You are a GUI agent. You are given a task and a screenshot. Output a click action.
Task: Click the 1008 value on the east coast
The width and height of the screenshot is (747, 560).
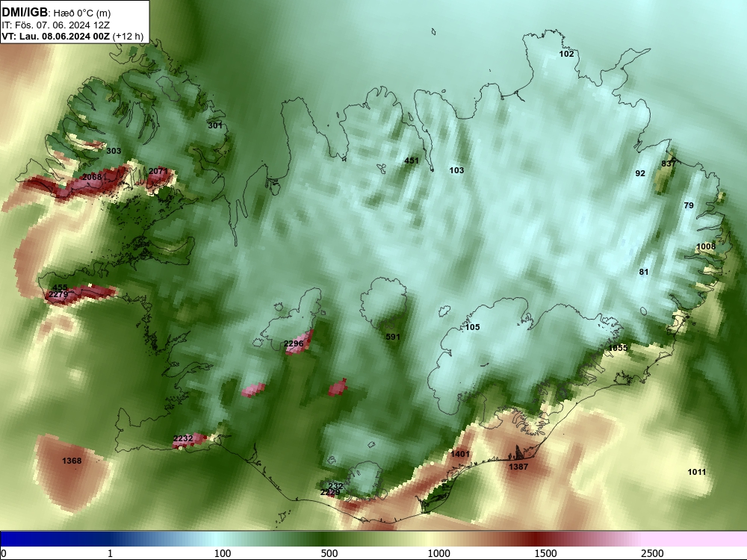click(x=706, y=246)
